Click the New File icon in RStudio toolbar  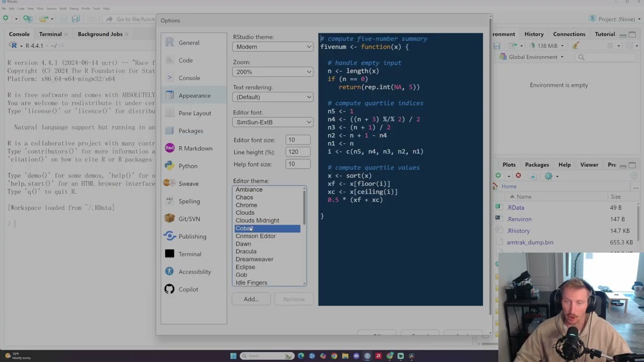[6, 19]
